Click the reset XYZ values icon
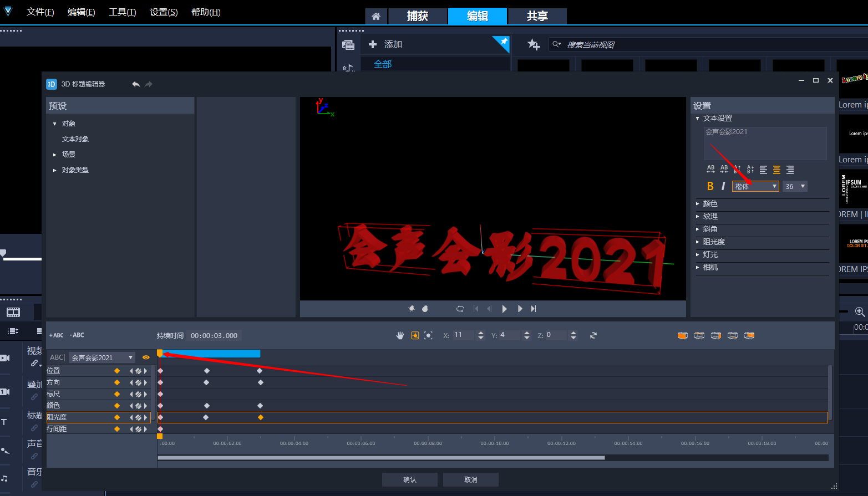The height and width of the screenshot is (496, 868). click(x=593, y=335)
